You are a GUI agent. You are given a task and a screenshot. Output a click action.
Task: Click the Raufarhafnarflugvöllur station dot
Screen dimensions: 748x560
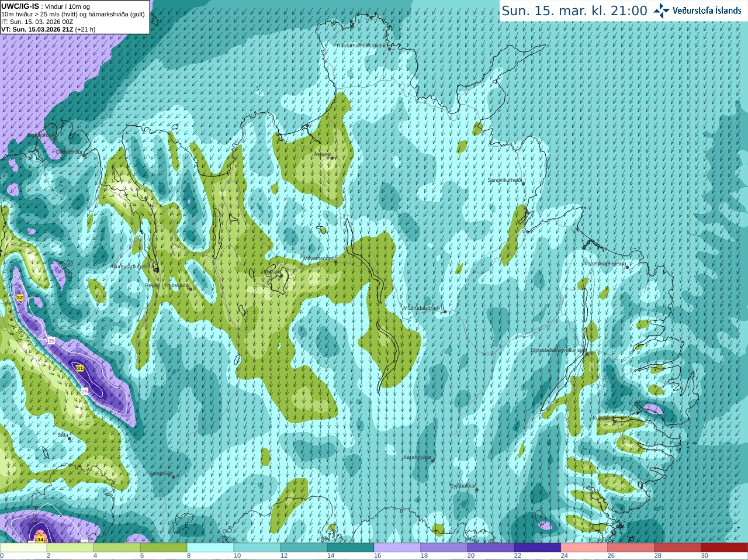[x=390, y=49]
